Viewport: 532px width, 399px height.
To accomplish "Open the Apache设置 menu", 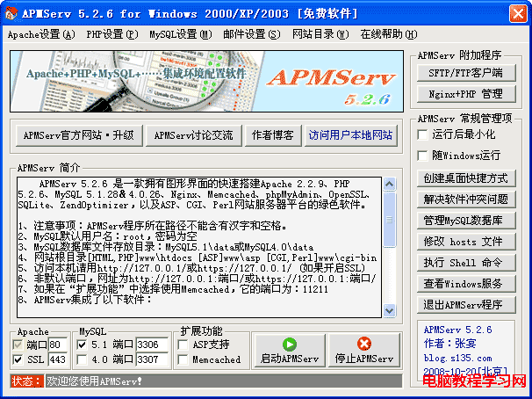I will [x=41, y=34].
